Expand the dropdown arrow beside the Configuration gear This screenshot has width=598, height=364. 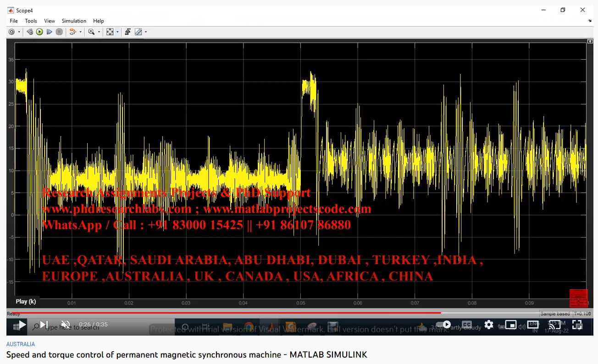(x=19, y=32)
